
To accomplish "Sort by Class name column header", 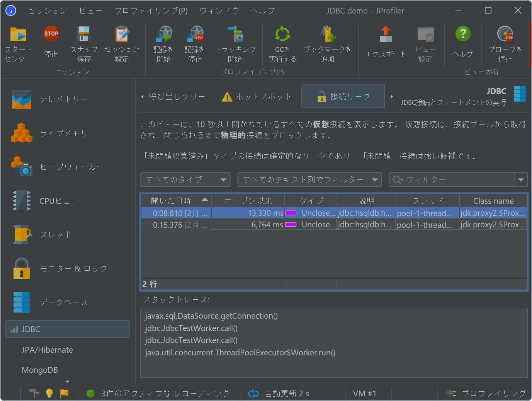I will 493,201.
